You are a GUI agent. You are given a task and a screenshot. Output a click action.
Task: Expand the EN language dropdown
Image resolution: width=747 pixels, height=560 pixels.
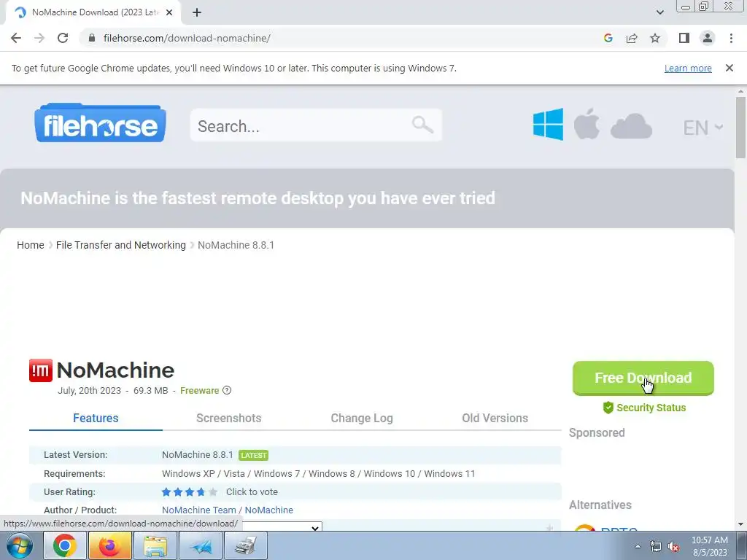tap(703, 128)
